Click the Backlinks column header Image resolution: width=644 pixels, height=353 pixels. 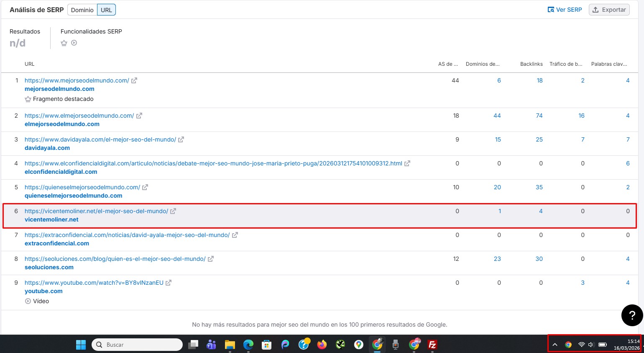531,64
